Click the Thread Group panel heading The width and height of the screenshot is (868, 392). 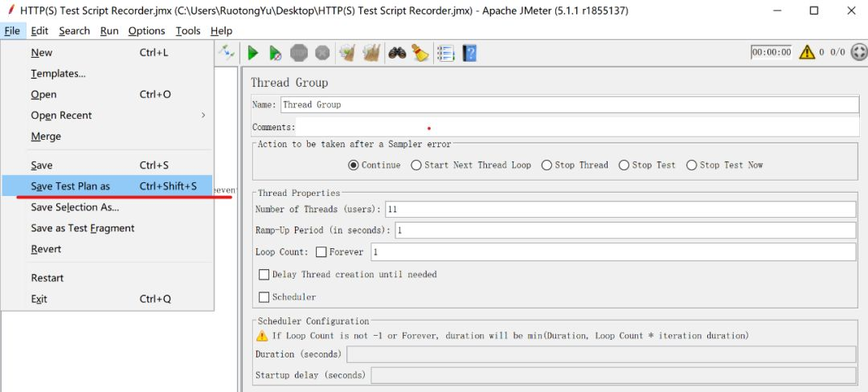pos(289,83)
